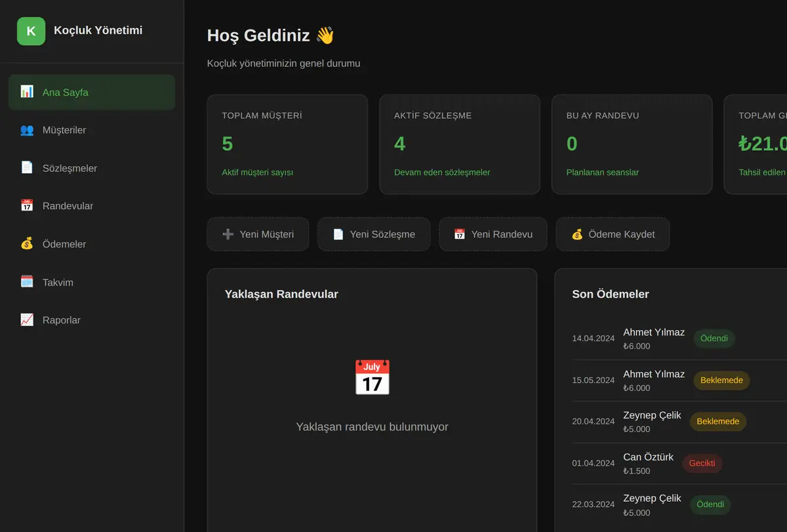
Task: Select the Bu Ay Randevu stat card
Action: 632,144
